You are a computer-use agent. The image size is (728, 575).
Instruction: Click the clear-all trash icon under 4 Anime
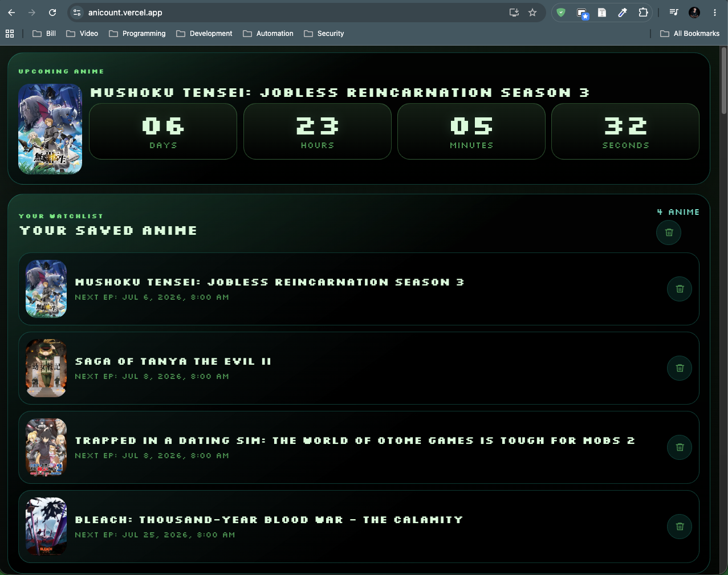(x=669, y=233)
